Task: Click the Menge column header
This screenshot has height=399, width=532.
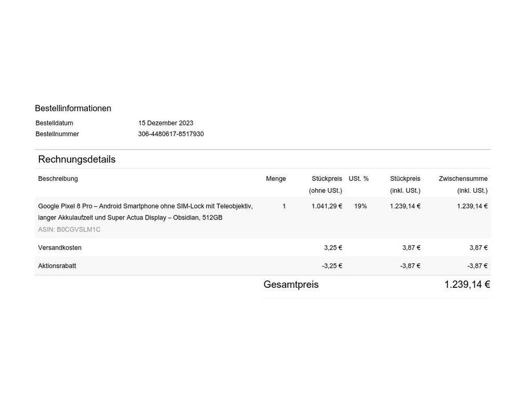Action: pos(275,179)
